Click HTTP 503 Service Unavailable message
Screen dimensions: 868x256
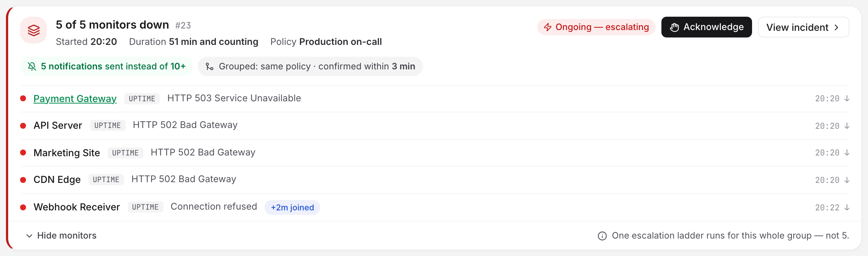click(234, 98)
